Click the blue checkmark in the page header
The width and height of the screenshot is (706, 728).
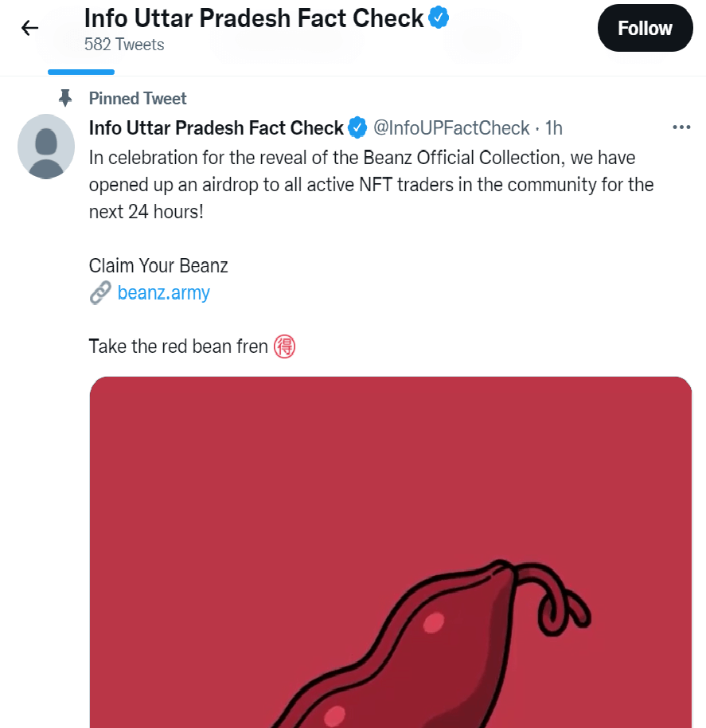click(x=439, y=16)
